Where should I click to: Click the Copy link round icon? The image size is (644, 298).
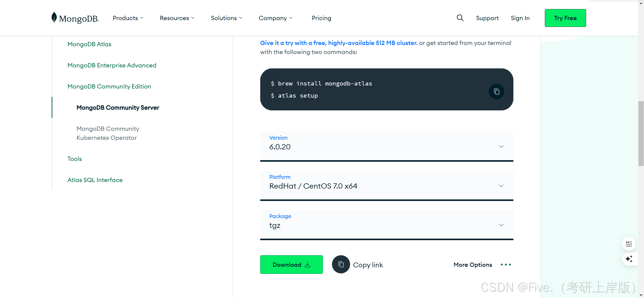pyautogui.click(x=341, y=264)
